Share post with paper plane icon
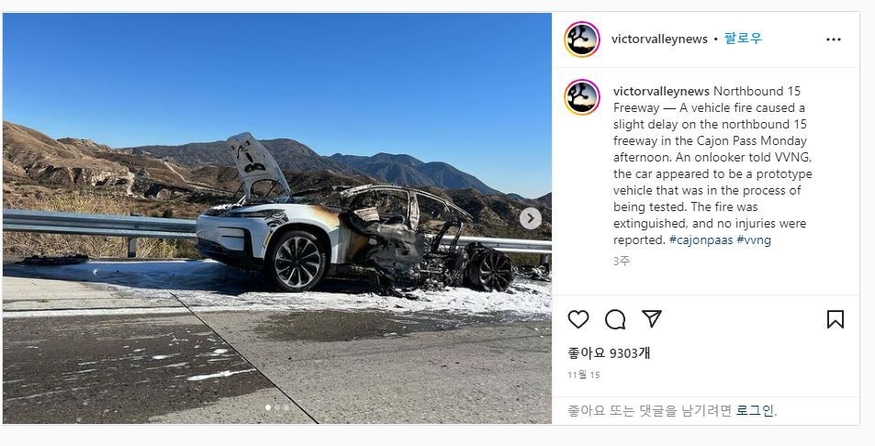 [x=652, y=319]
